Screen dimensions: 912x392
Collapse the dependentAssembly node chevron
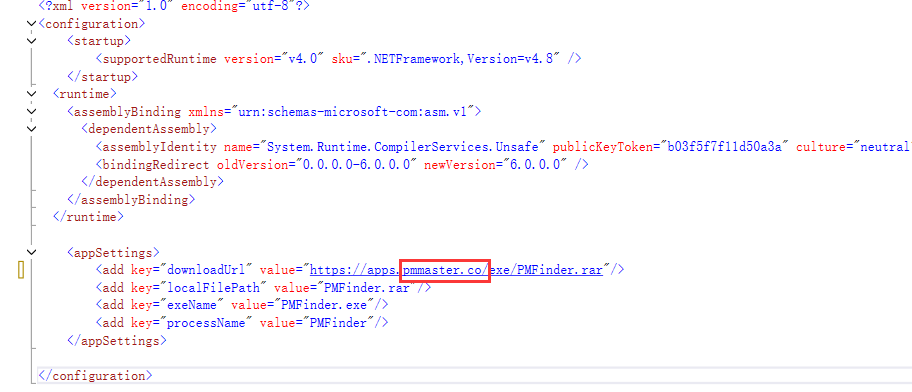pyautogui.click(x=31, y=129)
